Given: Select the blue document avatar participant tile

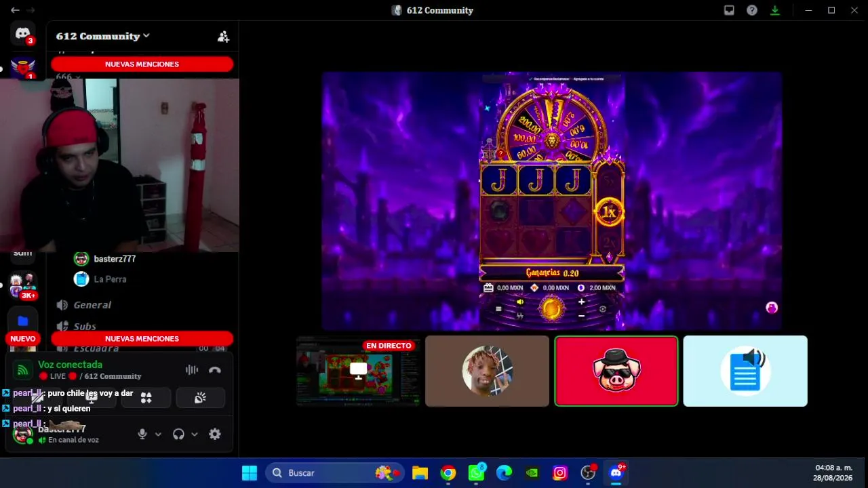Looking at the screenshot, I should coord(745,371).
